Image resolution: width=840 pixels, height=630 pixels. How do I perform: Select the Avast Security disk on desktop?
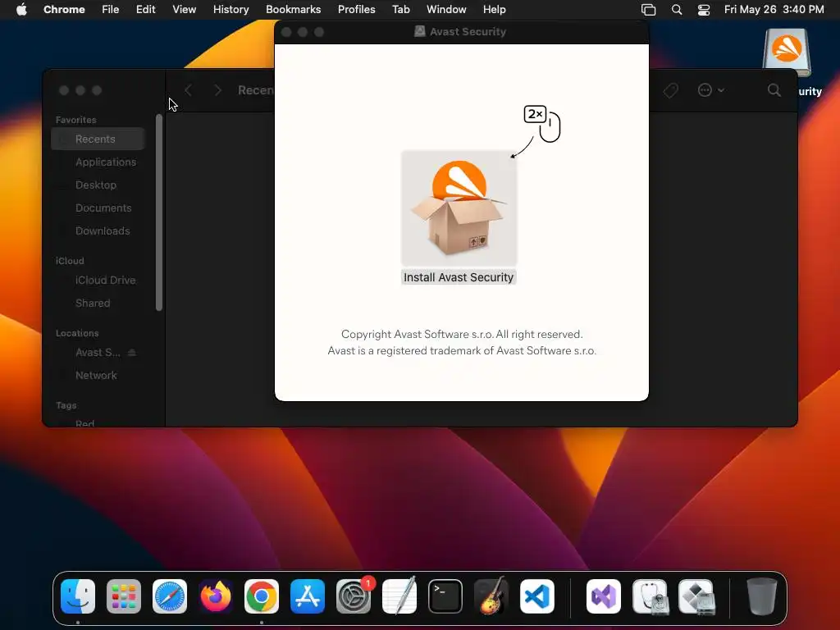click(787, 52)
